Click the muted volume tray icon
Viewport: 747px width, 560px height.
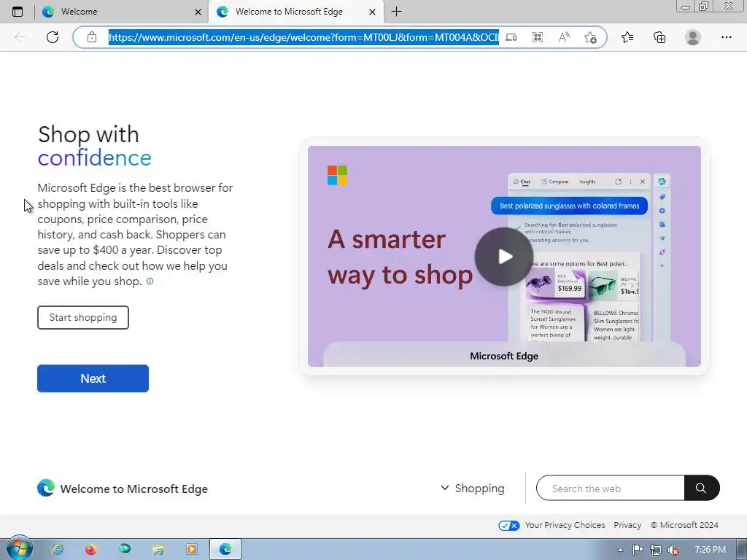673,550
